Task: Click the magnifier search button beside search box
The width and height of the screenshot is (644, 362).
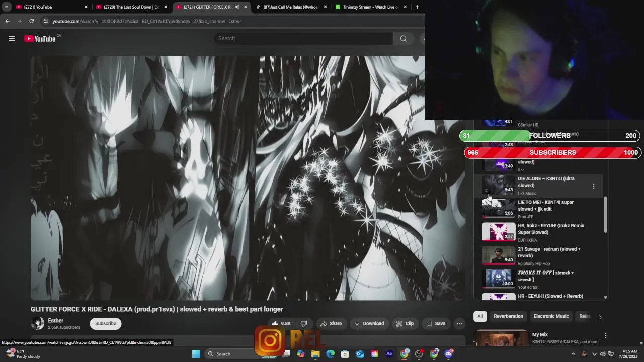Action: (x=403, y=38)
